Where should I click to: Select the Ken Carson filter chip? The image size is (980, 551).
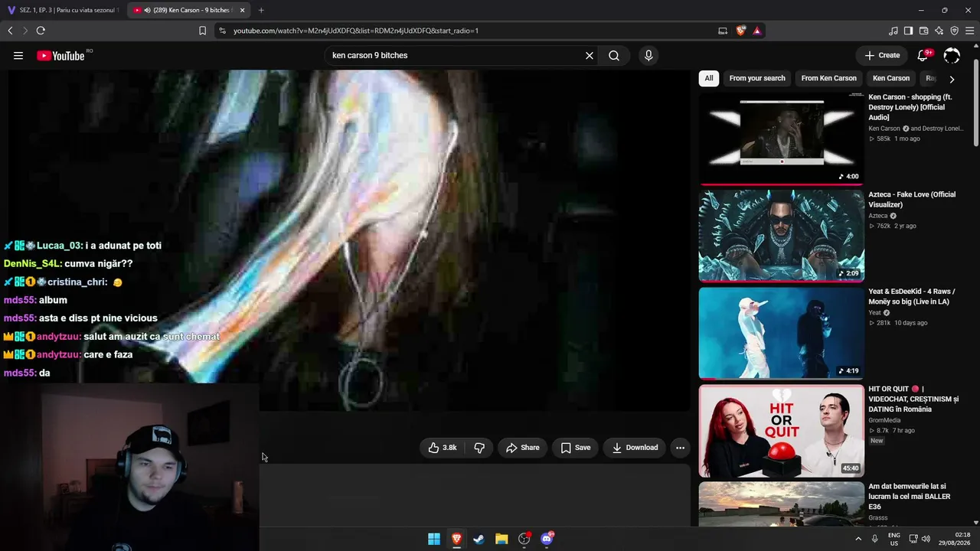coord(891,78)
